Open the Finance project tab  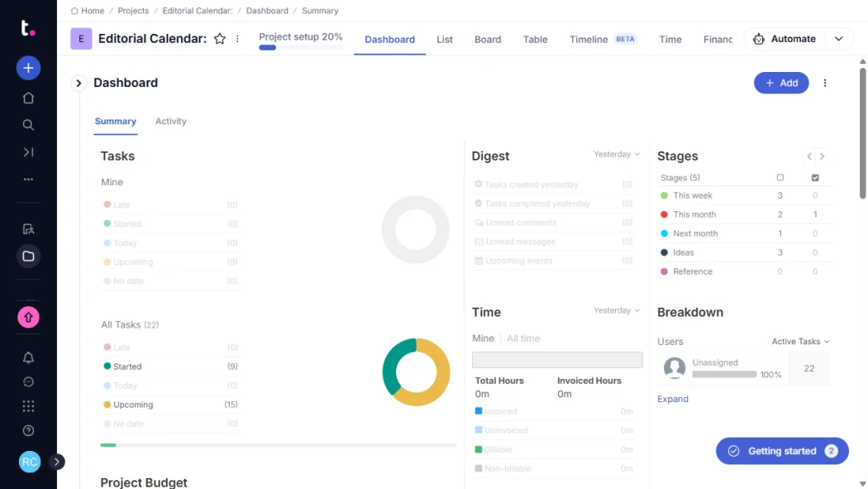pos(718,40)
